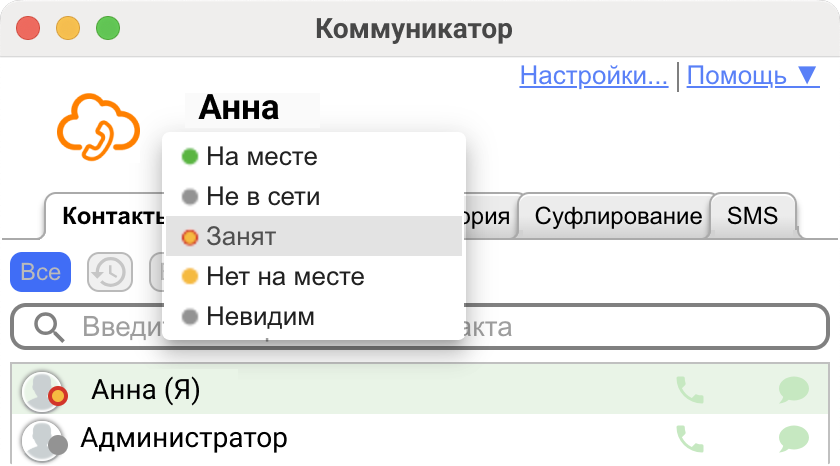Switch status to Невидим
Screen dimensions: 840x466
point(260,317)
